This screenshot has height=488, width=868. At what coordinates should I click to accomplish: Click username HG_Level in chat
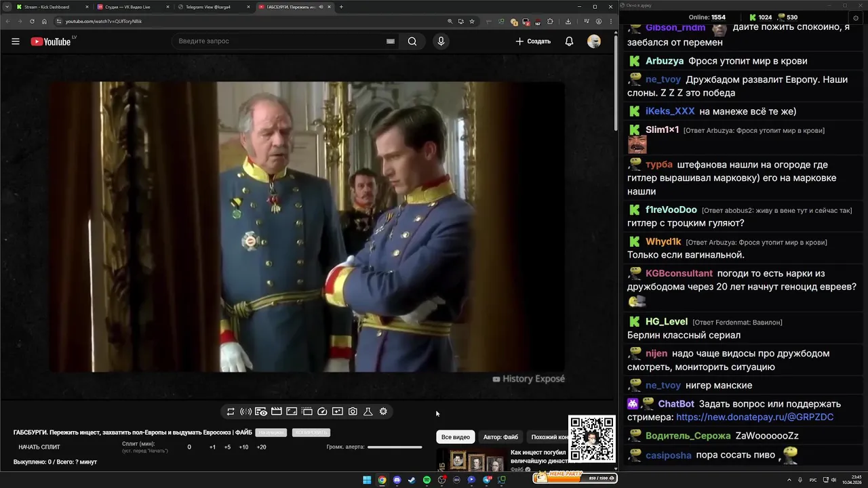667,322
